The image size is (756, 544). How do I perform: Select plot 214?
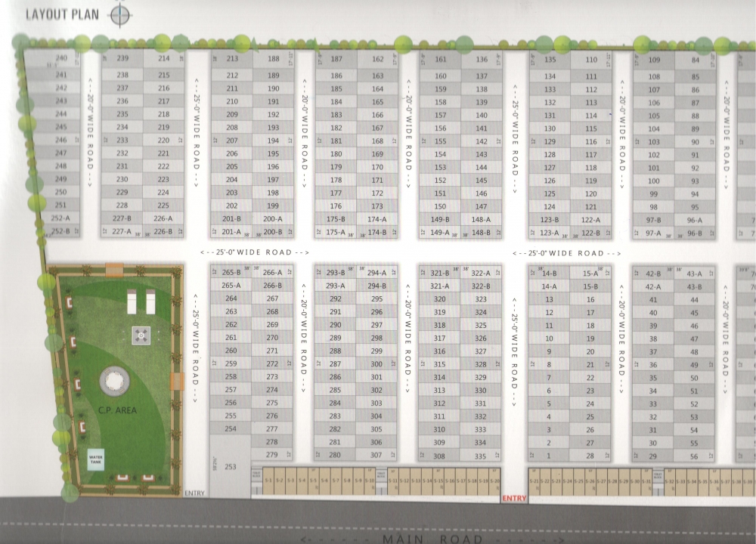164,58
